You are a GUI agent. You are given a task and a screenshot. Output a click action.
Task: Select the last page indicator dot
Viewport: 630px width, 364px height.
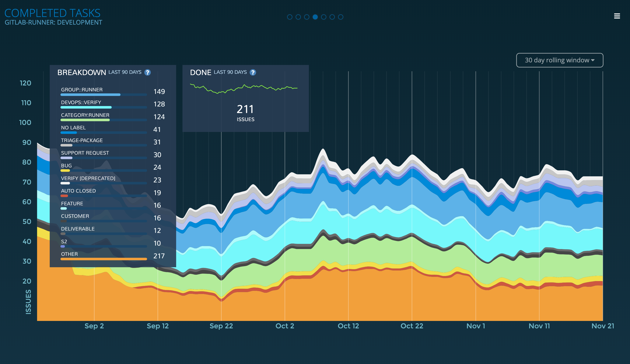pos(340,17)
